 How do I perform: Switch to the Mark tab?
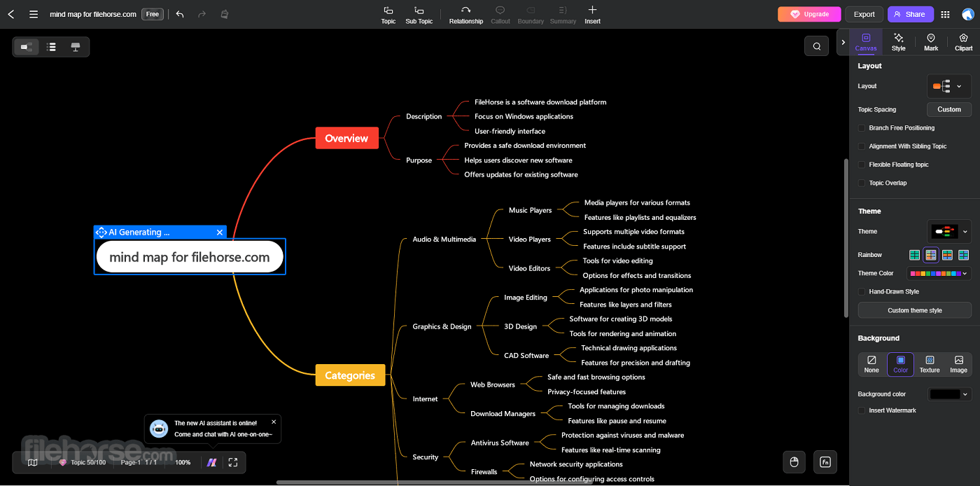(x=931, y=43)
